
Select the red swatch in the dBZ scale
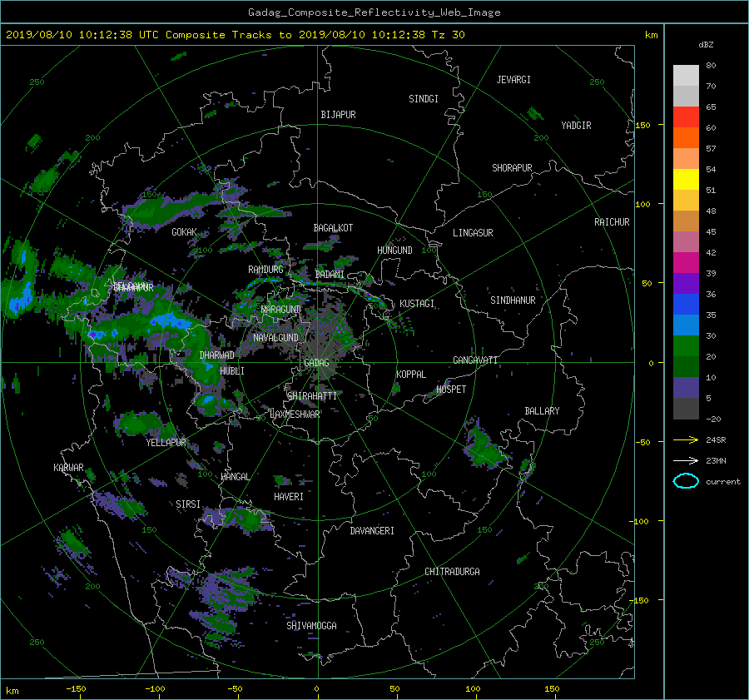click(686, 117)
